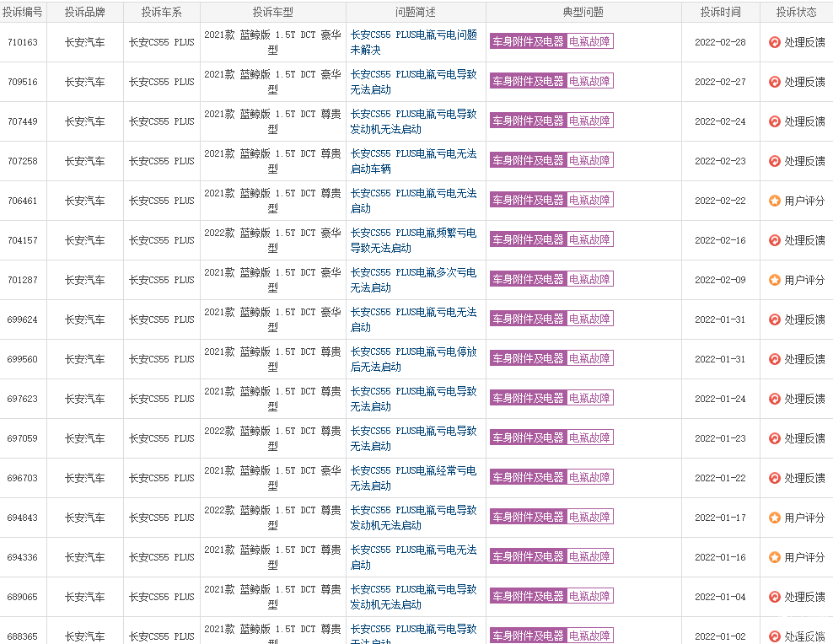Click 电瓶故障 tag in row 689065
833x644 pixels.
click(589, 596)
